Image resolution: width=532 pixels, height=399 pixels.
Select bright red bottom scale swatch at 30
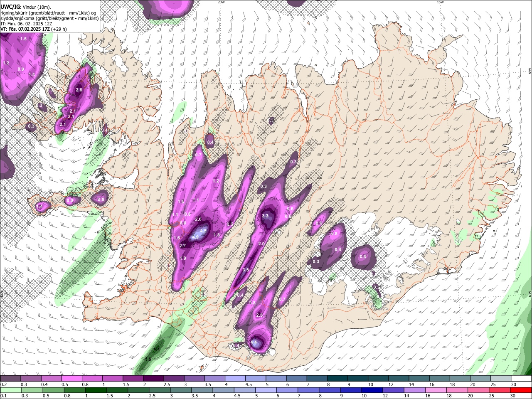[521, 390]
